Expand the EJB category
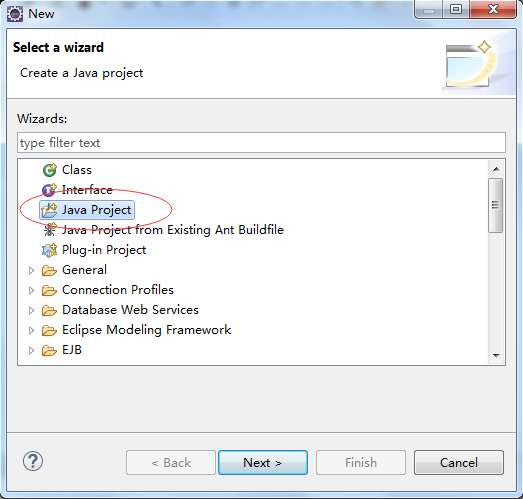 (31, 350)
